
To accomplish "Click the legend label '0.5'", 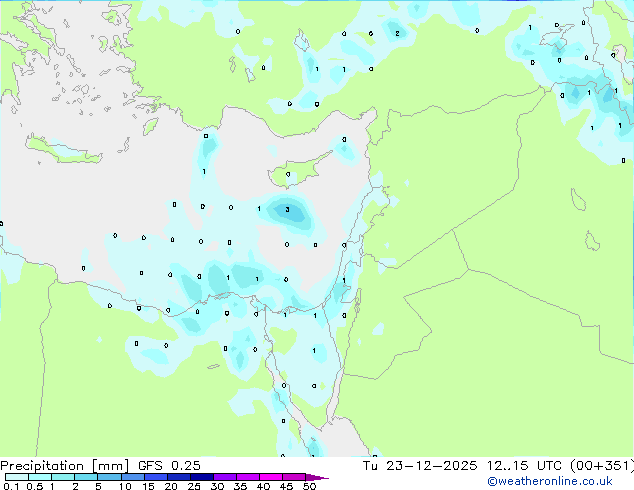I will [x=35, y=486].
